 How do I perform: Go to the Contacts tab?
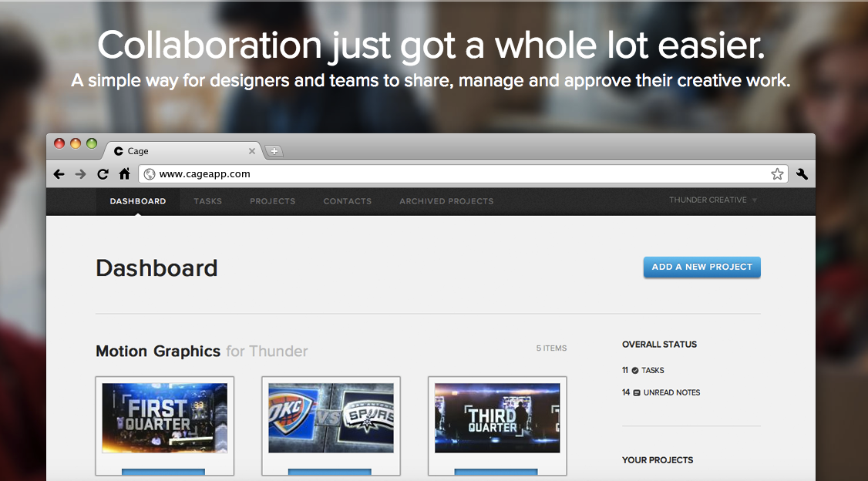coord(347,201)
